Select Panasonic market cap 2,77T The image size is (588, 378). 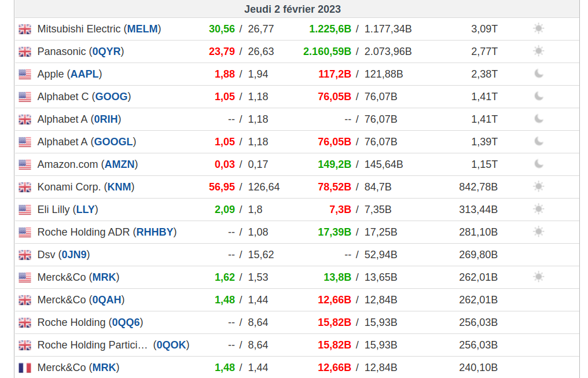[484, 52]
